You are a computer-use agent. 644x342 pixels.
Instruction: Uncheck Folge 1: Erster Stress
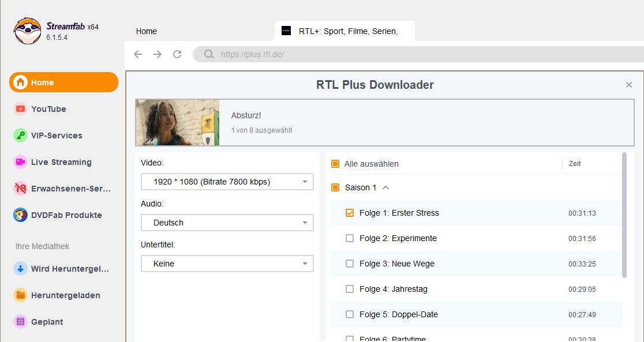pyautogui.click(x=349, y=213)
